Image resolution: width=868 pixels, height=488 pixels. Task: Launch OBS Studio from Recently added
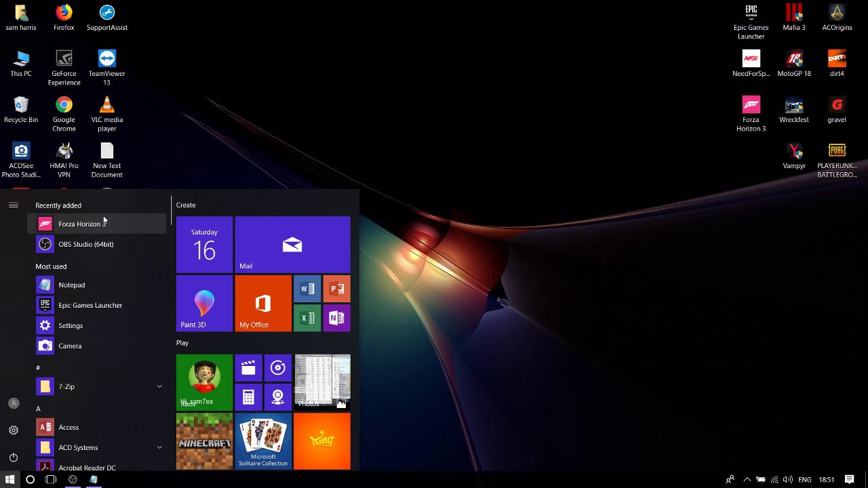pos(85,244)
